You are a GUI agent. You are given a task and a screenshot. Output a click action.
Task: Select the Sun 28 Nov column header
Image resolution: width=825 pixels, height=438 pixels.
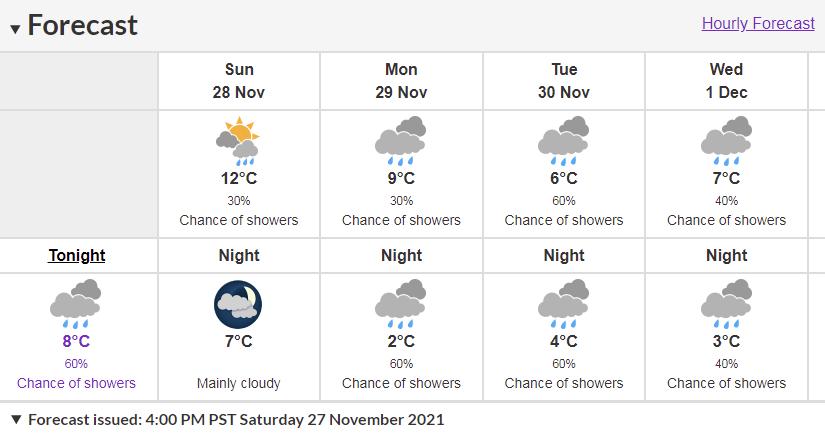click(239, 81)
